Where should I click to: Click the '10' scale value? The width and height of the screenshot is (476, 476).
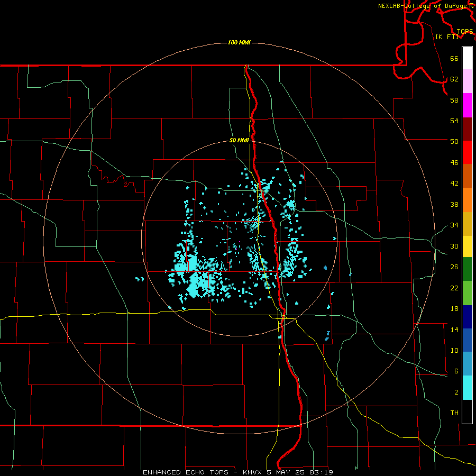pos(454,350)
